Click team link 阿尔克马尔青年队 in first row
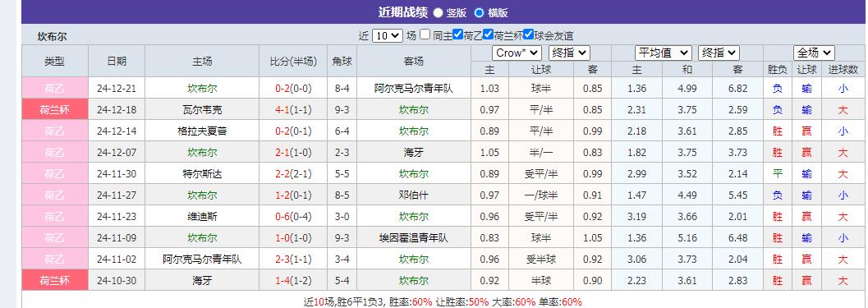Viewport: 868px width, 308px height. tap(414, 89)
